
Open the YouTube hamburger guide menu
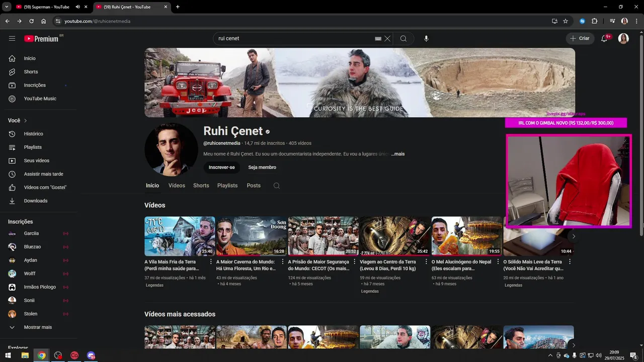tap(12, 38)
